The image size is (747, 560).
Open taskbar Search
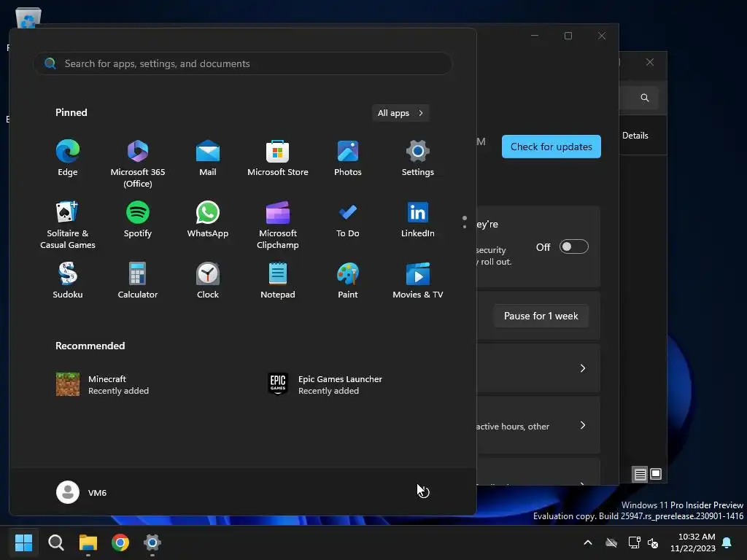point(56,542)
